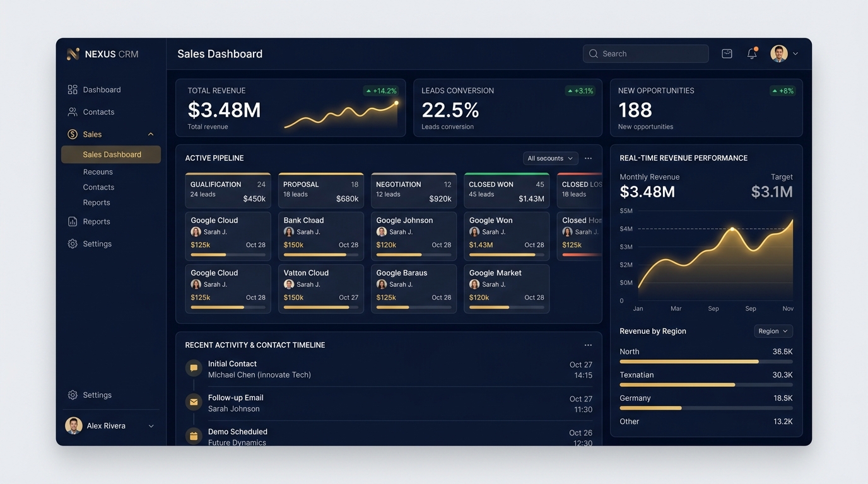Open Google Baraus deal card
The image size is (868, 484).
[414, 289]
